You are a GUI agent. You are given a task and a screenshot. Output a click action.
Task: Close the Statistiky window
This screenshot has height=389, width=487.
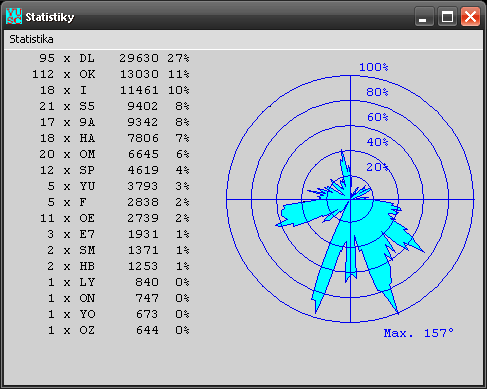[x=470, y=16]
